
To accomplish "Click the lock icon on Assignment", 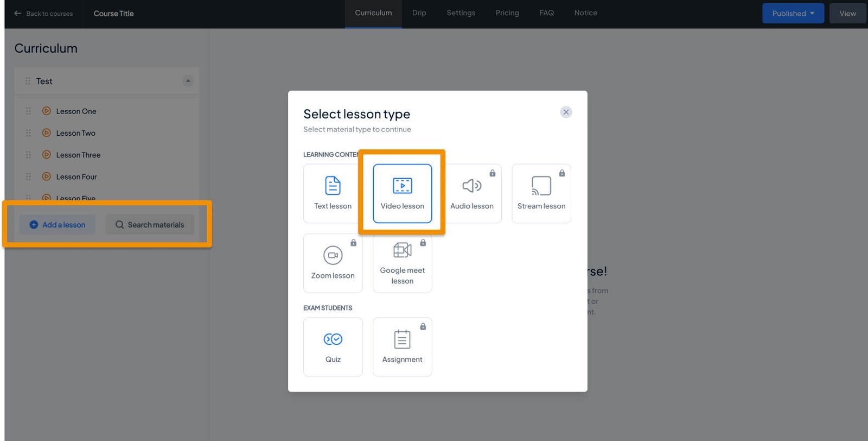I will tap(423, 326).
